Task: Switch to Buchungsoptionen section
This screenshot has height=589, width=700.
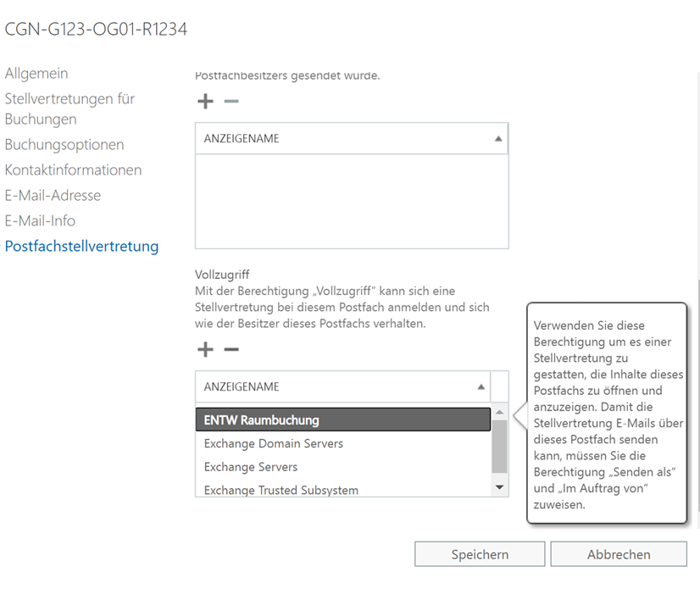Action: pyautogui.click(x=64, y=145)
